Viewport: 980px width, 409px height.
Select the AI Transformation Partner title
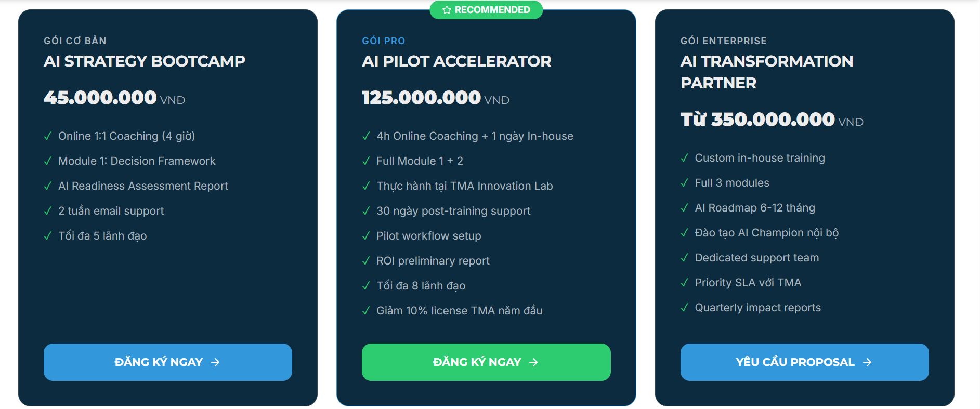click(x=766, y=72)
